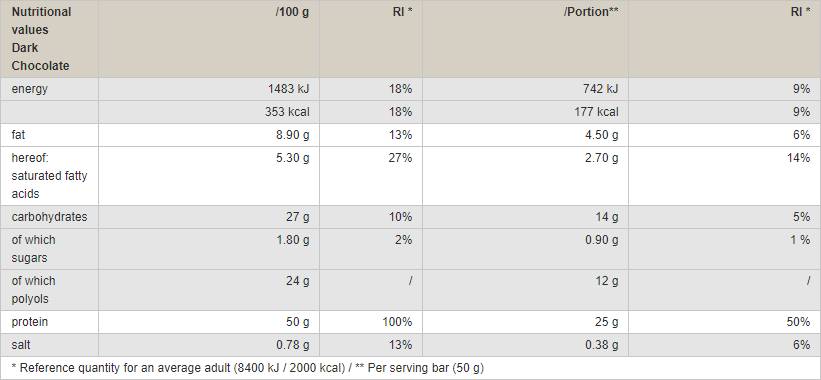
Task: Select the fat row label
Action: (x=18, y=135)
